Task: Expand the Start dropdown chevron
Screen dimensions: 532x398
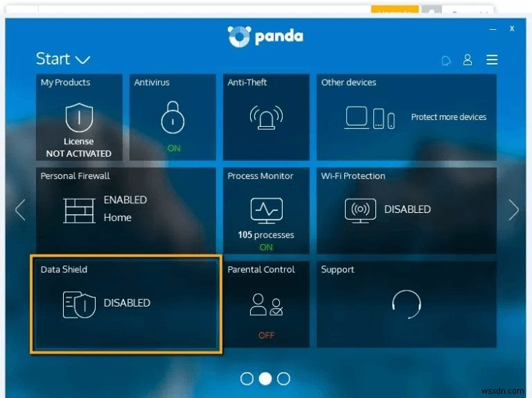Action: [x=82, y=60]
